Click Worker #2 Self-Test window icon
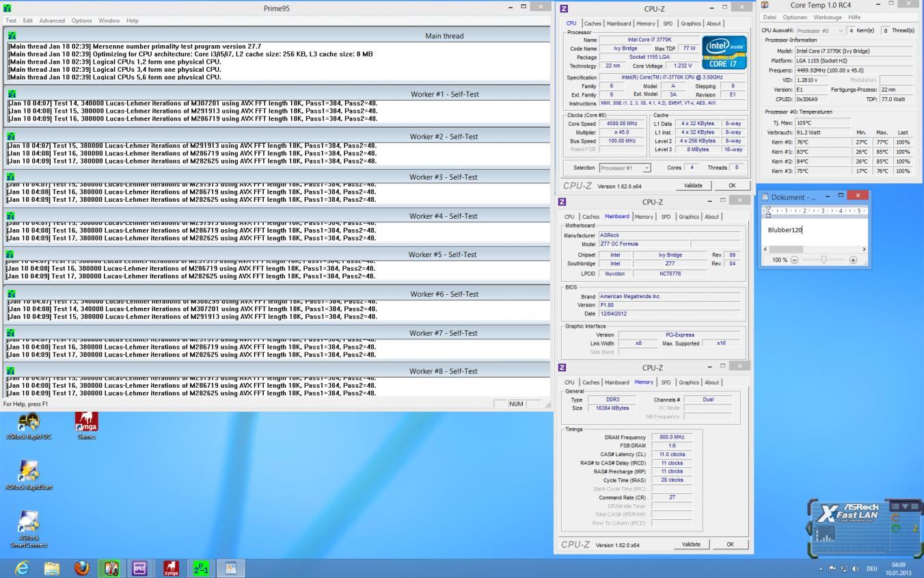 tap(11, 136)
